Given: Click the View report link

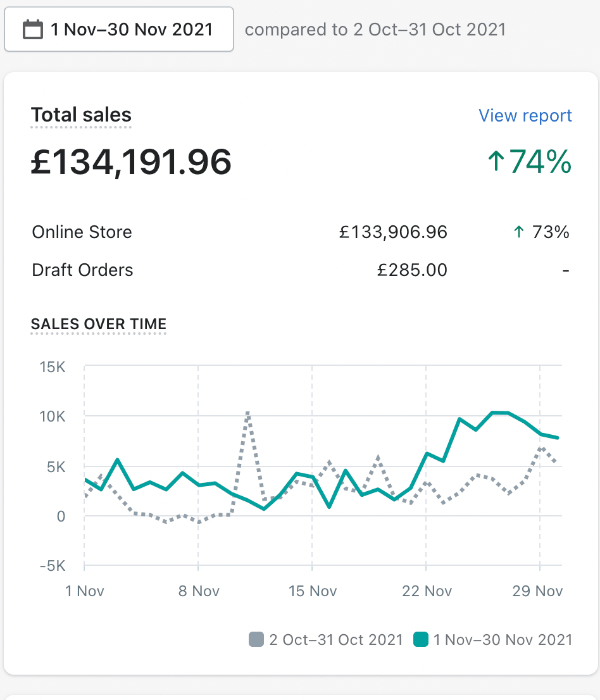Looking at the screenshot, I should pos(525,116).
